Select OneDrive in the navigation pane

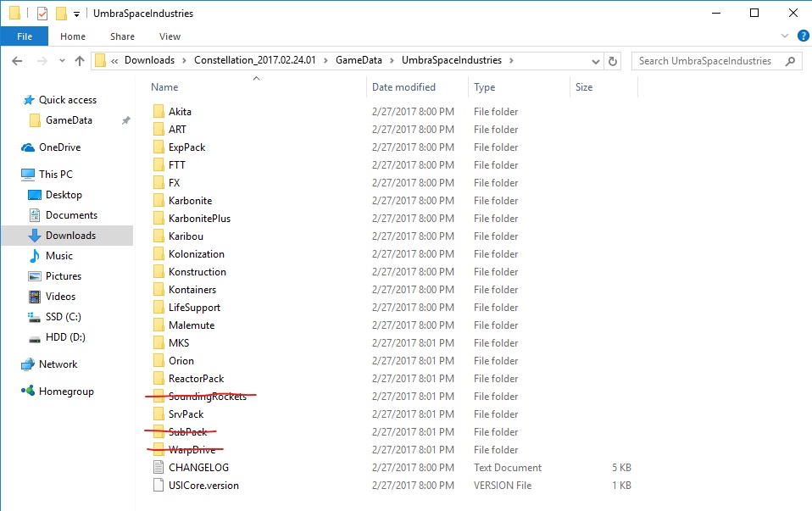coord(59,147)
